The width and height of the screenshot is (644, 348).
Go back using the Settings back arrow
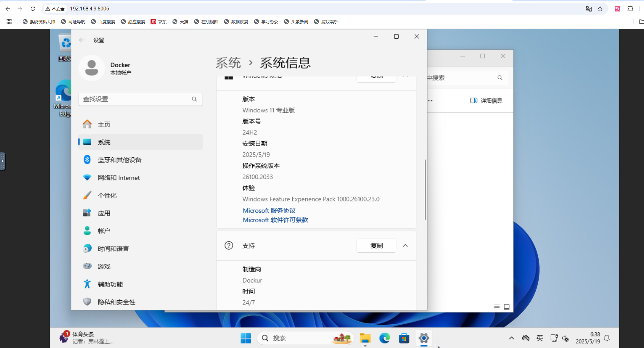pyautogui.click(x=82, y=40)
